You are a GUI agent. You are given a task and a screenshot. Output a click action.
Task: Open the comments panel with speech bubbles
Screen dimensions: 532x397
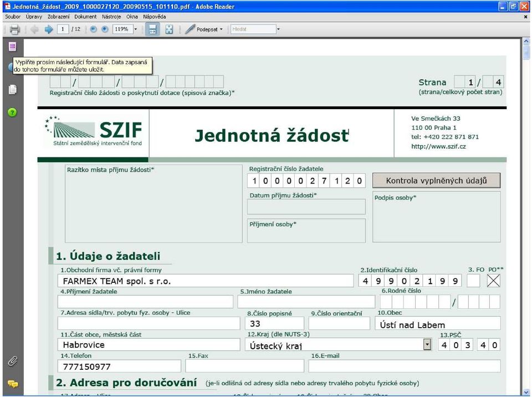(13, 384)
